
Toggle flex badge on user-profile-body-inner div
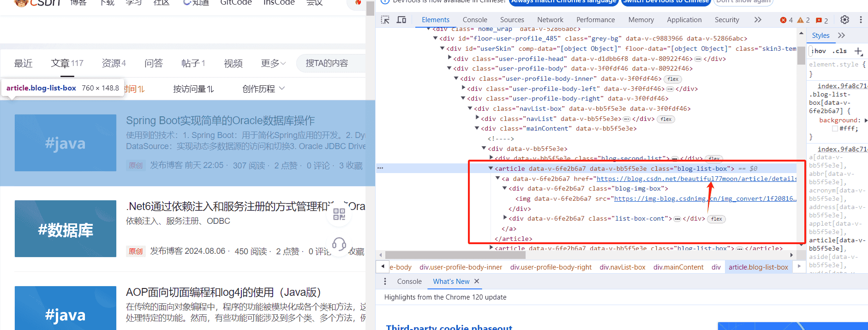(x=673, y=79)
